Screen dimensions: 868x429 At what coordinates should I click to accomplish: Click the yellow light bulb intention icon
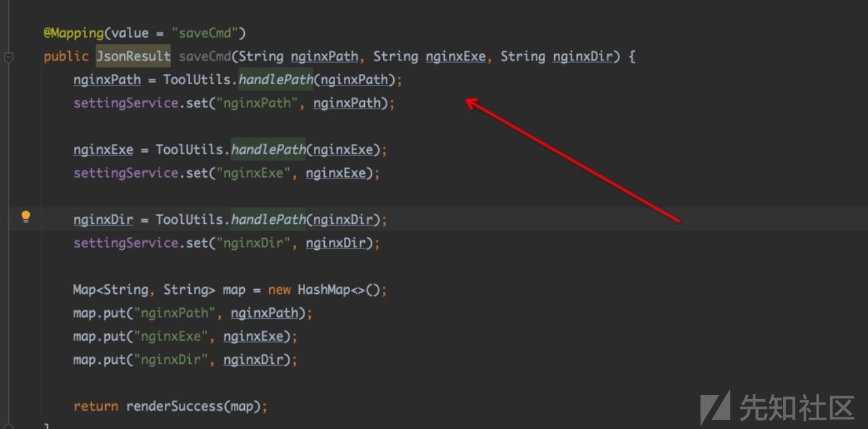pyautogui.click(x=26, y=217)
